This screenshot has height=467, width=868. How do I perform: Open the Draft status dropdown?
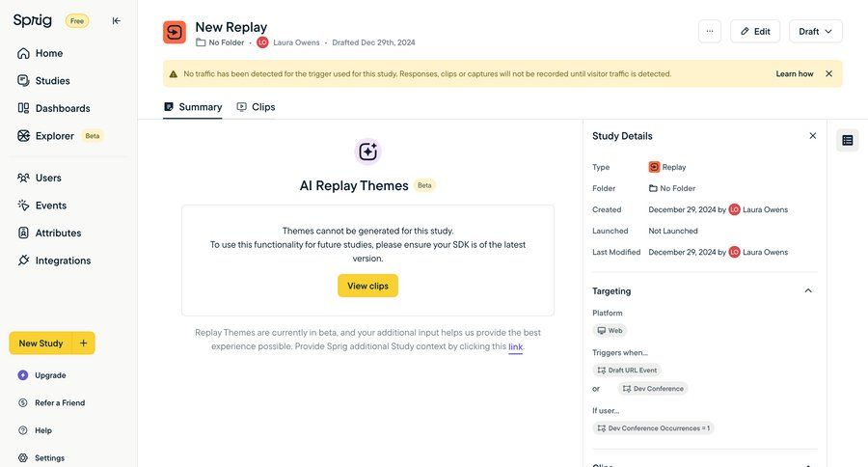[x=815, y=31]
